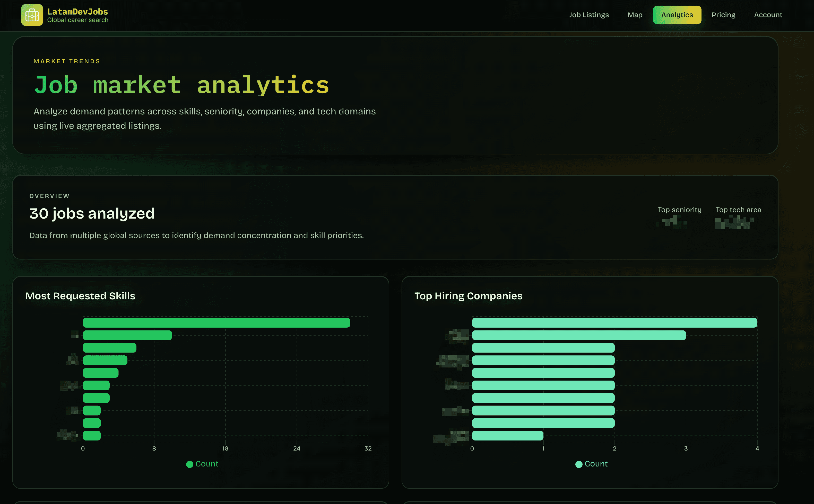
Task: Click the LatamDevJobs briefcase logo icon
Action: 32,15
